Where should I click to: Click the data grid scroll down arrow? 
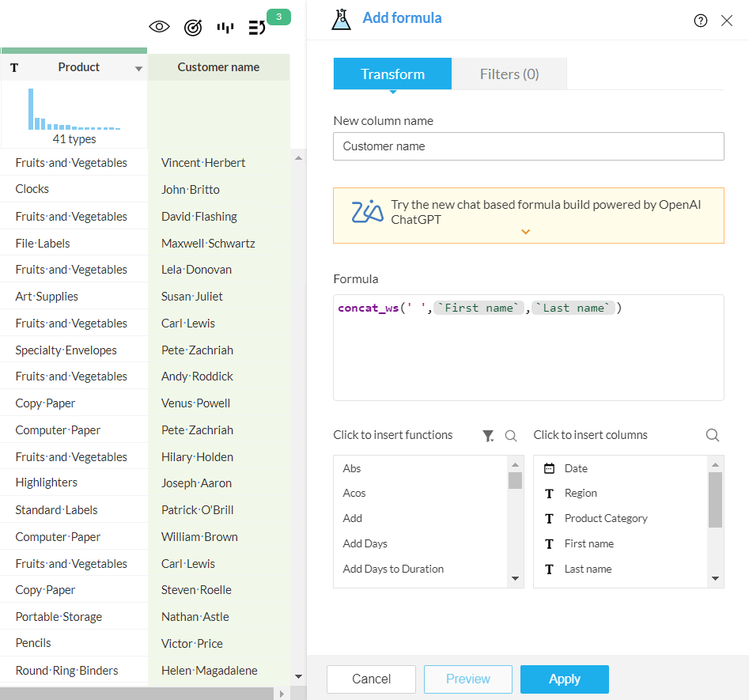click(x=298, y=676)
